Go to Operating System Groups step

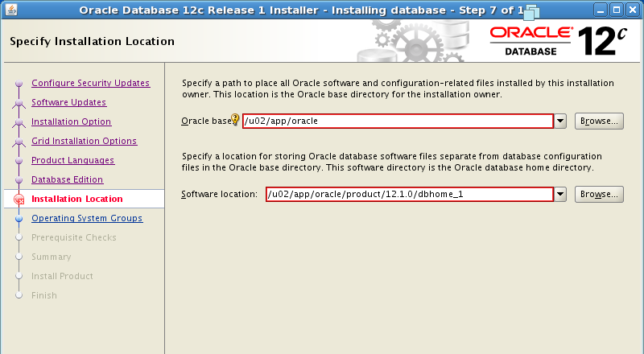87,218
